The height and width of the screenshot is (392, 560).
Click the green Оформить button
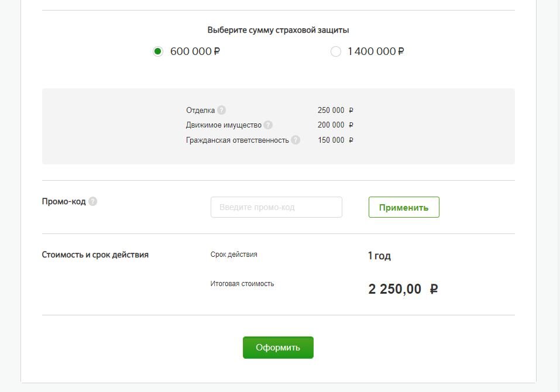click(x=278, y=348)
